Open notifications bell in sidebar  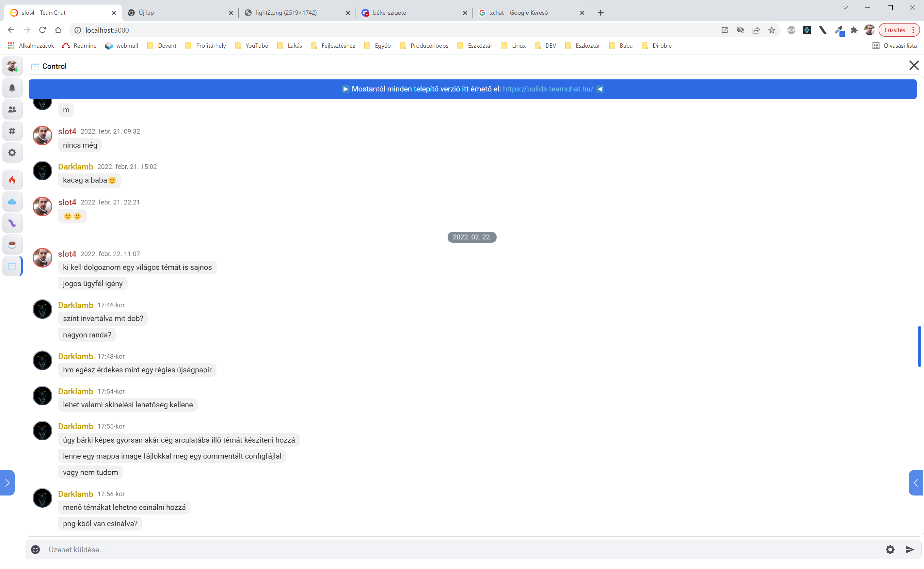coord(12,88)
